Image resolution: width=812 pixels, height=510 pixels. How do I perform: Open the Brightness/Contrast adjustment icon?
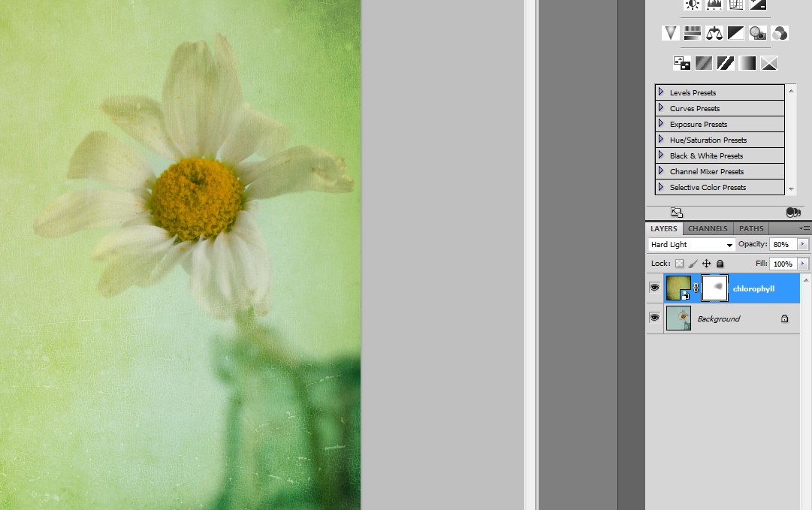click(693, 5)
